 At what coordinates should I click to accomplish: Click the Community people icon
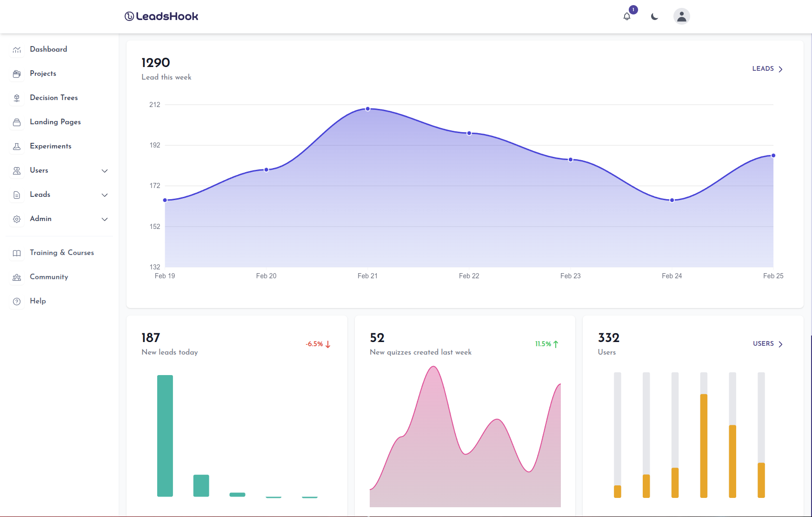click(x=17, y=277)
